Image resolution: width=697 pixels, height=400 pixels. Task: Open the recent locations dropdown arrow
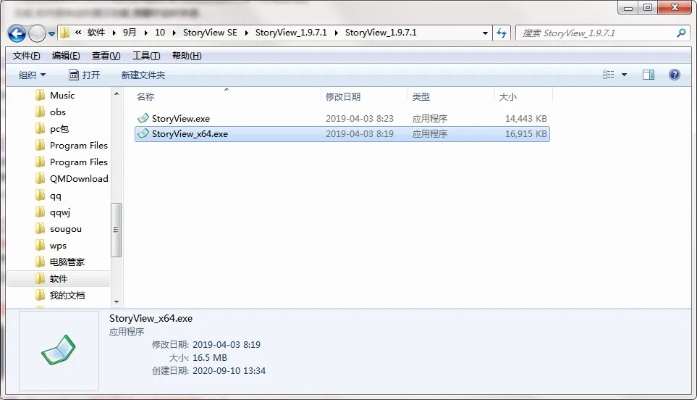point(52,34)
